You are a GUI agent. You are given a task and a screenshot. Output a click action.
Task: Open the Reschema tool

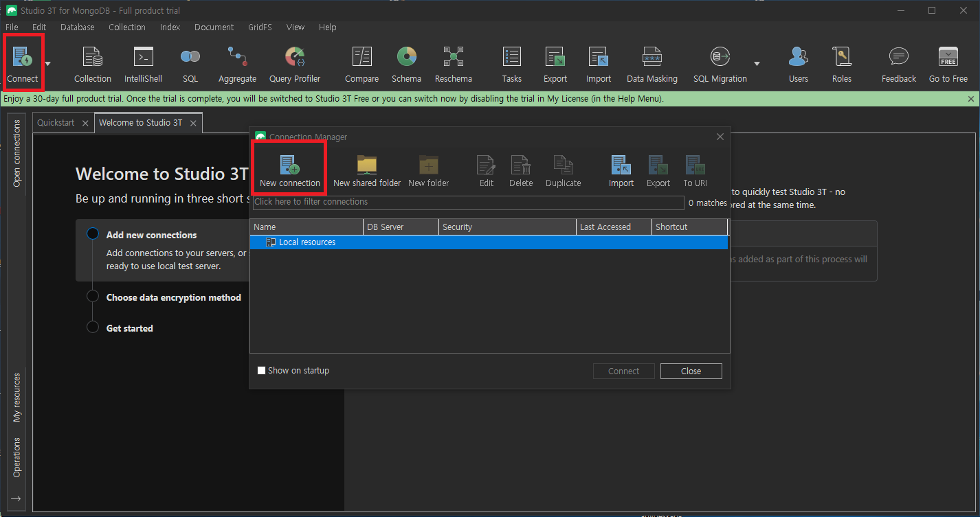(x=454, y=65)
